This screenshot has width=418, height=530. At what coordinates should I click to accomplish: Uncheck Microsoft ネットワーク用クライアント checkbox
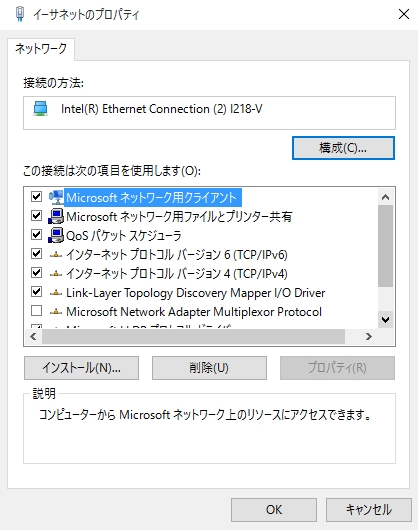[36, 196]
